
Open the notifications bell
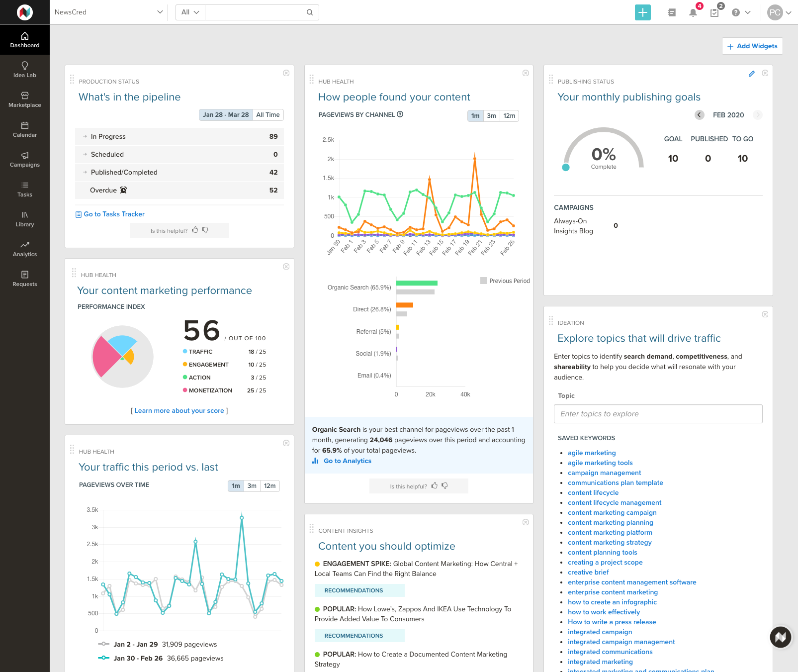(693, 12)
